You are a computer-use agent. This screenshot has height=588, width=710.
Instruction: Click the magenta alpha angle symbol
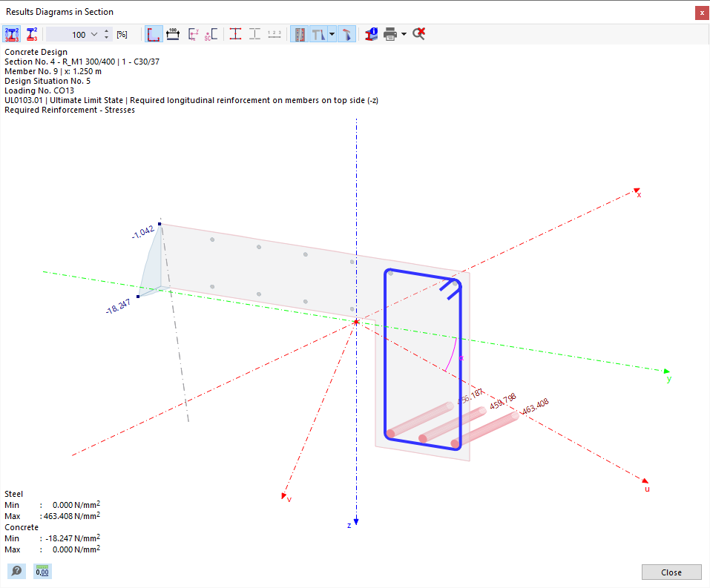[461, 358]
